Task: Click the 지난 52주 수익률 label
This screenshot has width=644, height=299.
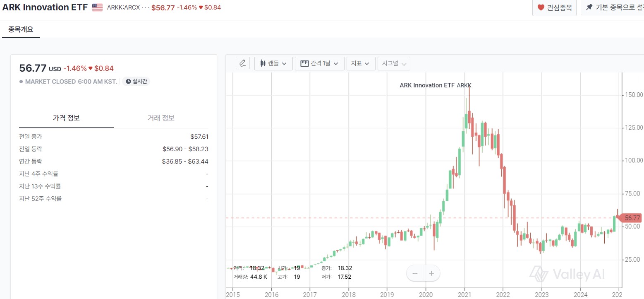Action: coord(40,199)
